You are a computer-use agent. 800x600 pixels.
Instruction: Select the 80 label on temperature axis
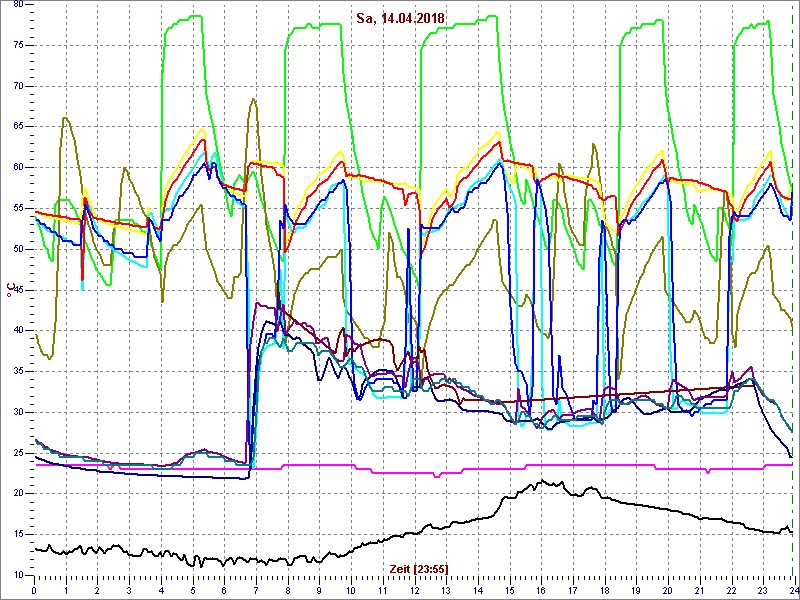17,4
